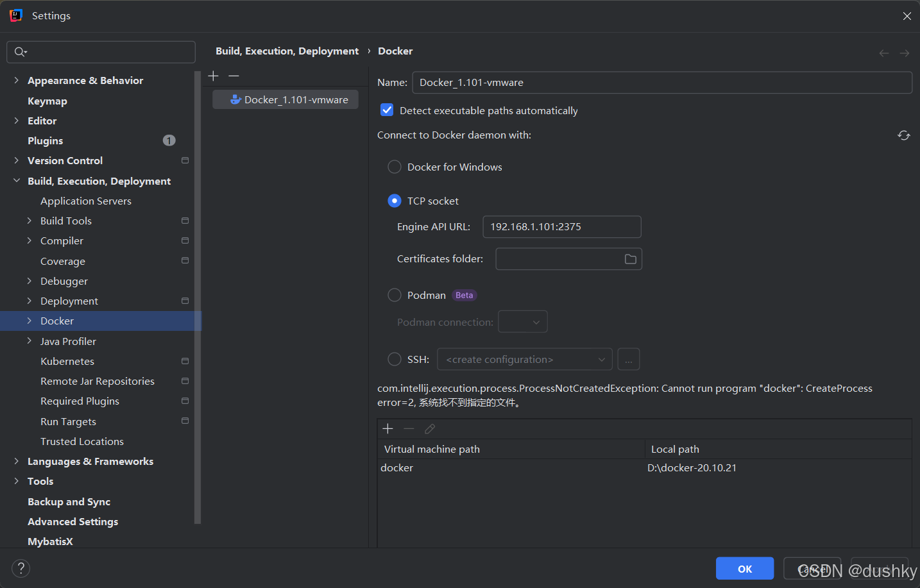
Task: Navigate back with the left arrow
Action: 884,53
